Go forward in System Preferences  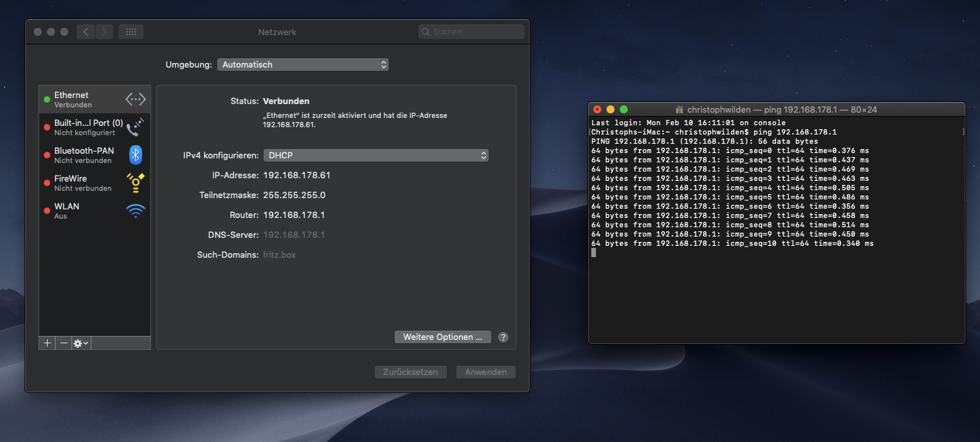pos(104,32)
